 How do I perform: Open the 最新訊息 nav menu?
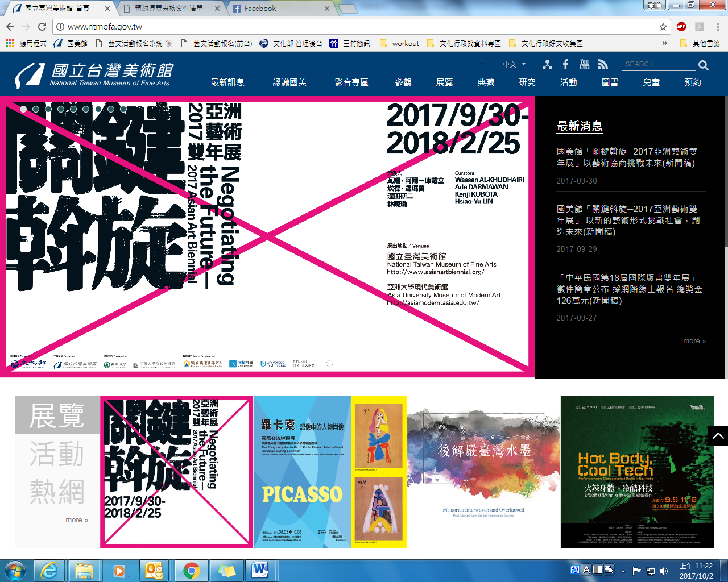(x=227, y=82)
